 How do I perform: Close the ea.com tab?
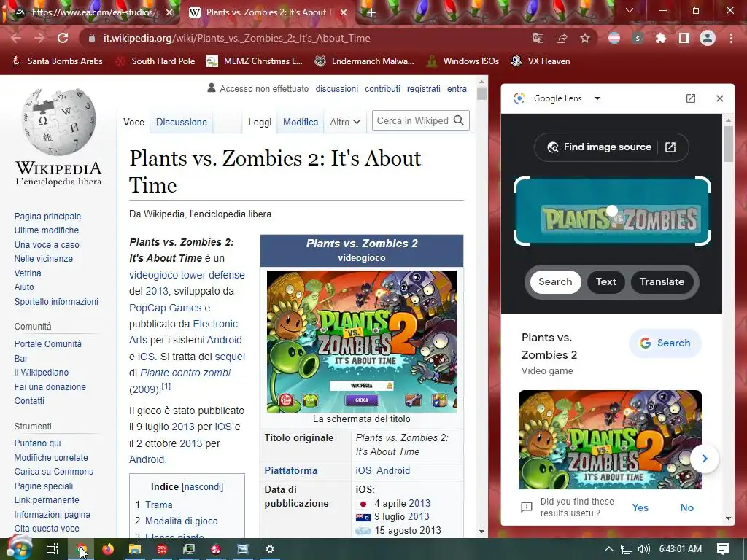pyautogui.click(x=169, y=12)
